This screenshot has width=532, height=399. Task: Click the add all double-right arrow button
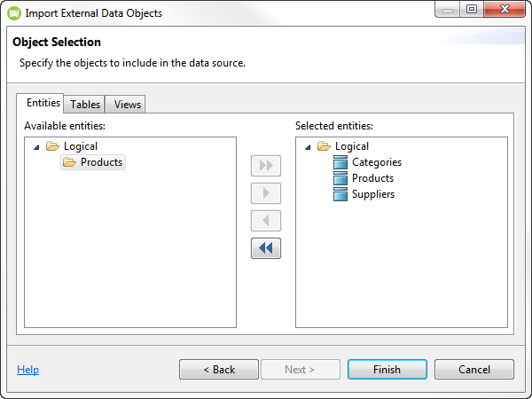[266, 166]
